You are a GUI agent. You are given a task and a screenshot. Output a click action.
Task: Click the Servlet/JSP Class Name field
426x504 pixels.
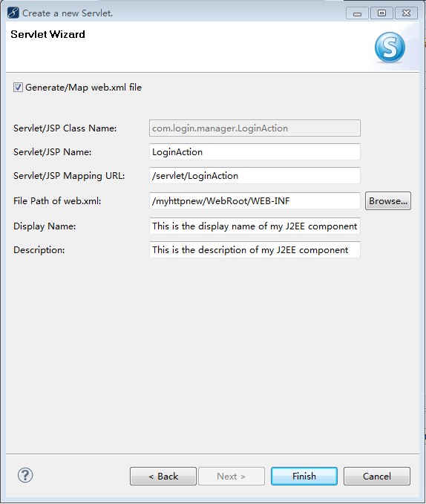click(255, 128)
